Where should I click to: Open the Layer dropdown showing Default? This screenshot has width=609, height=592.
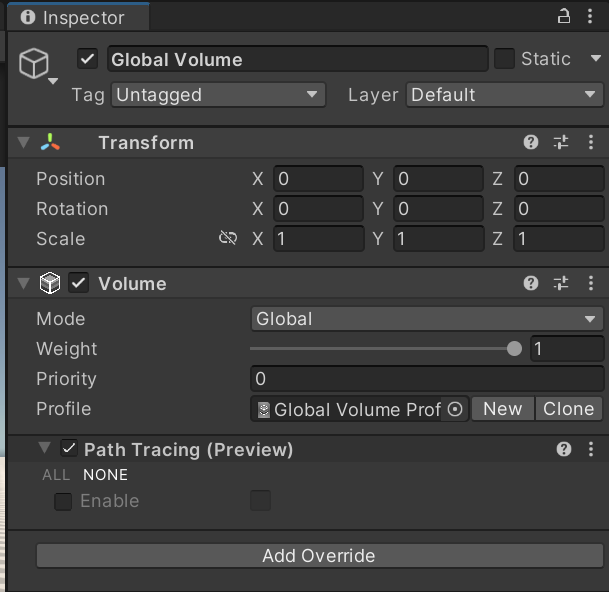point(504,95)
